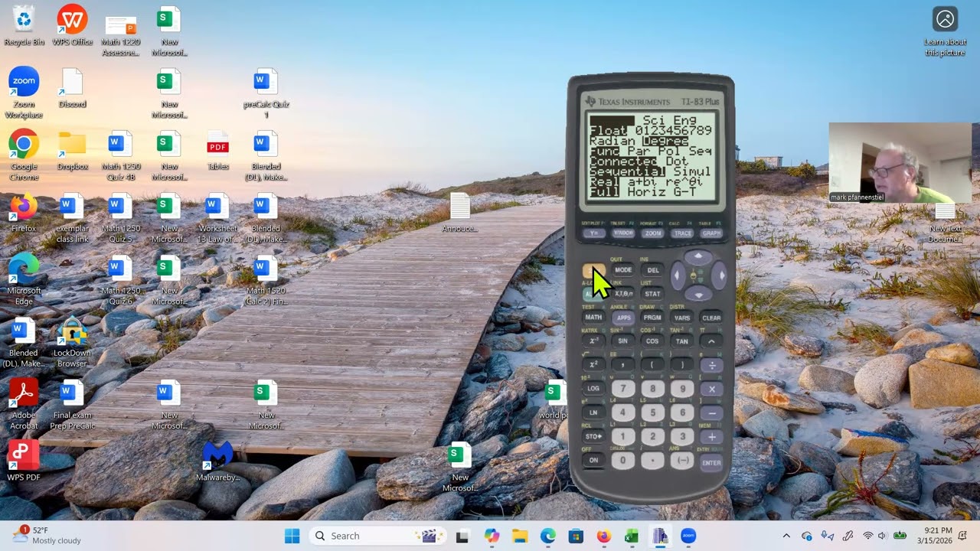Open the weather widget showing 52°F
980x551 pixels.
(x=46, y=535)
